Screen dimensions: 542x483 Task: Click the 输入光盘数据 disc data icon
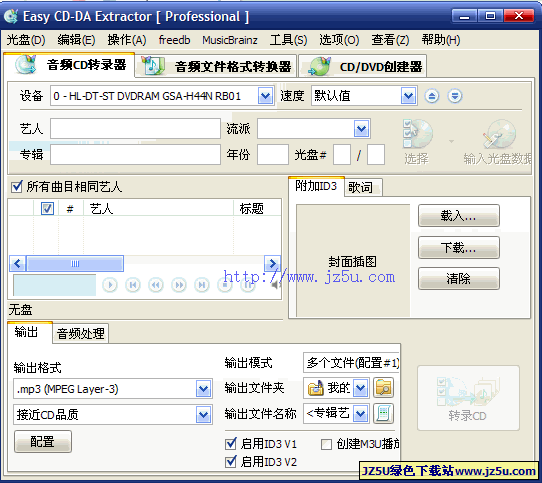pyautogui.click(x=499, y=134)
